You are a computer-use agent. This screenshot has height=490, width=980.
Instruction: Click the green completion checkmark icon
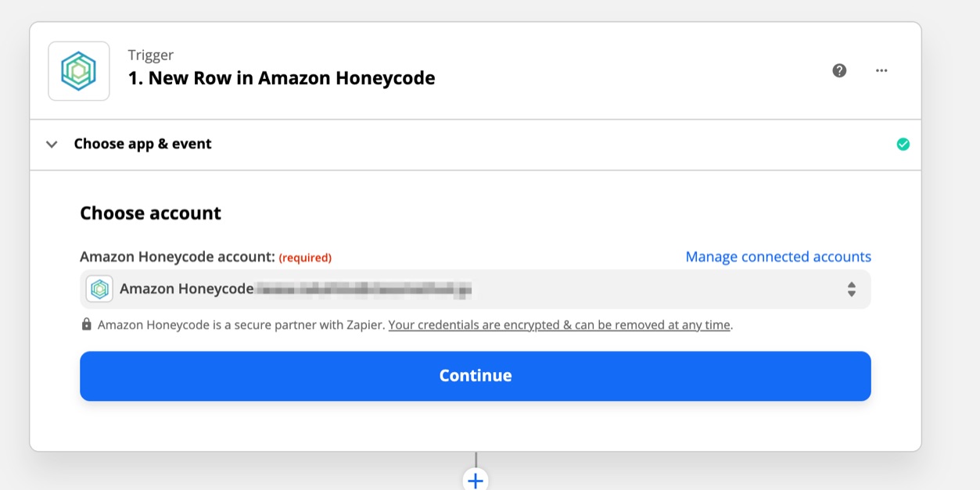(x=903, y=144)
